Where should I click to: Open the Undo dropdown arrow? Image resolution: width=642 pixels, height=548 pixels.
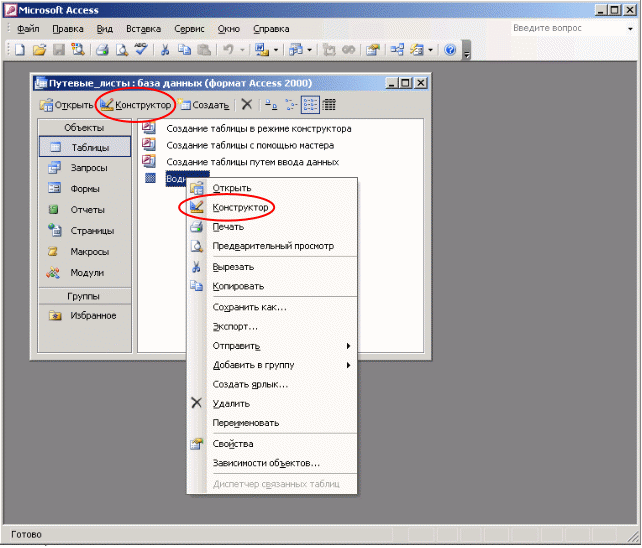[x=242, y=50]
